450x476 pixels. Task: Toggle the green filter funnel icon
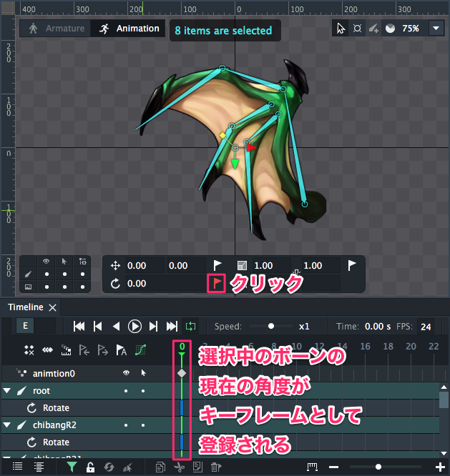(72, 467)
